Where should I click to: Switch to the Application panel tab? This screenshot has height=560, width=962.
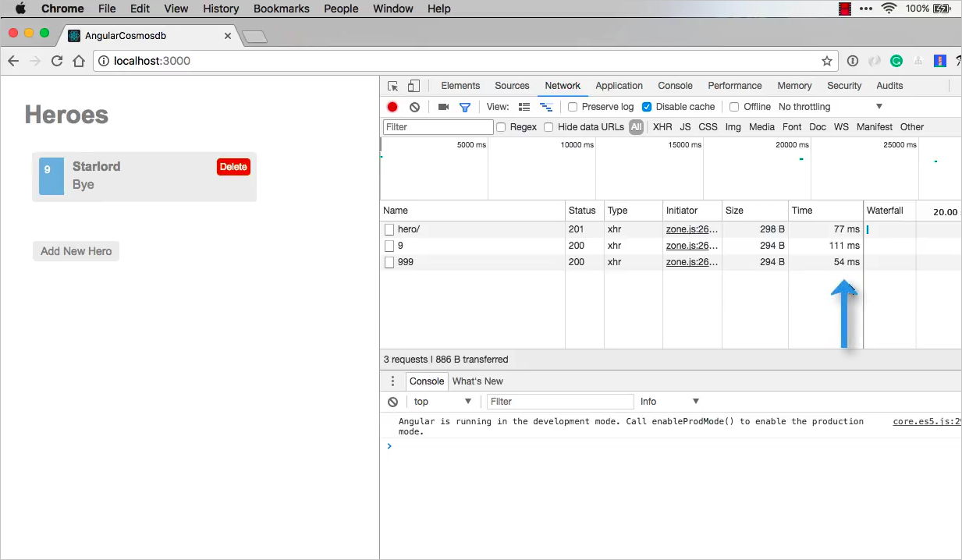tap(619, 85)
